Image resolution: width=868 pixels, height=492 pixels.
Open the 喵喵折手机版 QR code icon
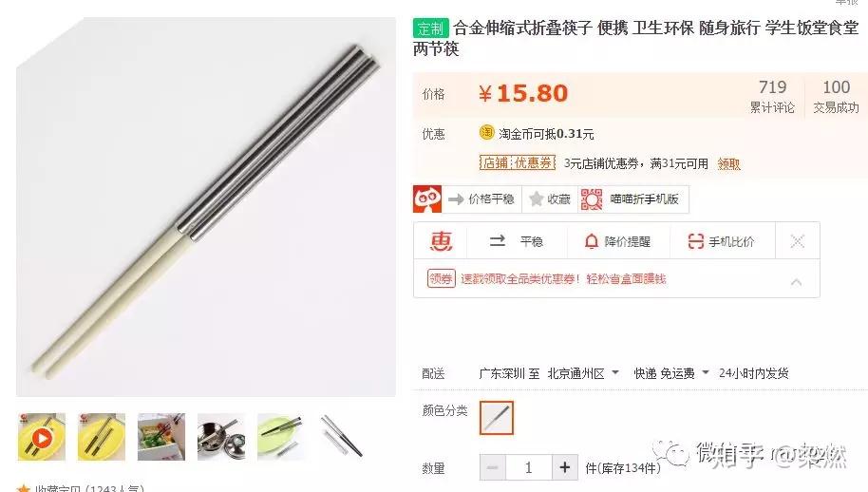[x=592, y=199]
